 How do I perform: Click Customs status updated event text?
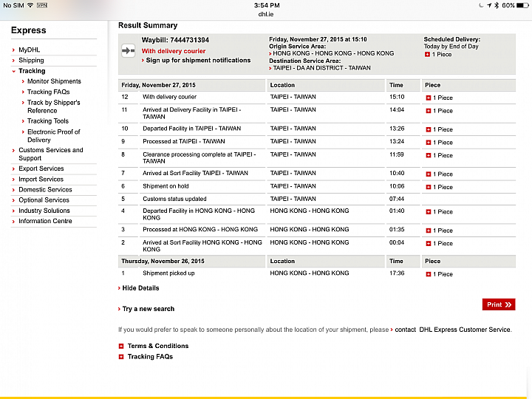pos(174,199)
